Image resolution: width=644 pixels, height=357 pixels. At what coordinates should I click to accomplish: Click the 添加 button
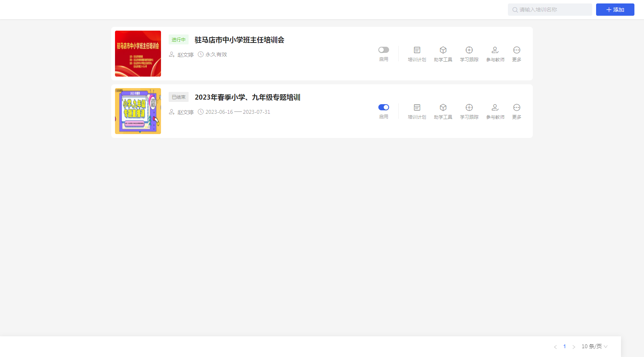[x=615, y=10]
